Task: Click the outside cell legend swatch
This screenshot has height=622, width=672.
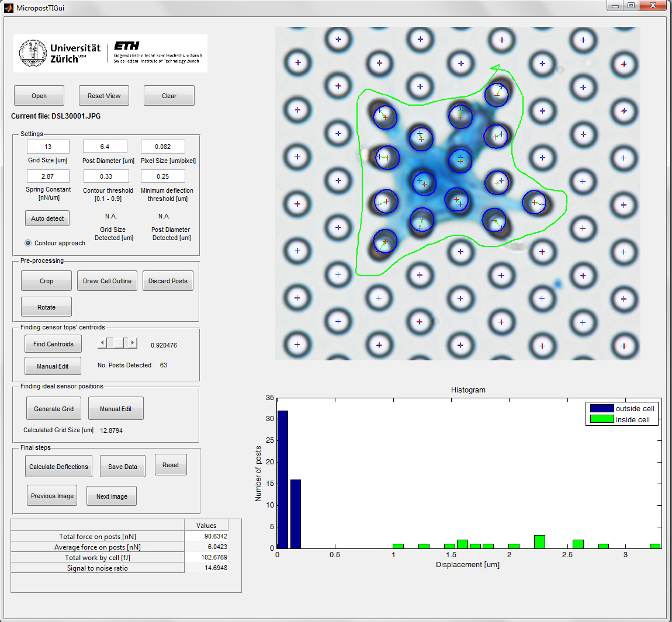Action: (601, 409)
